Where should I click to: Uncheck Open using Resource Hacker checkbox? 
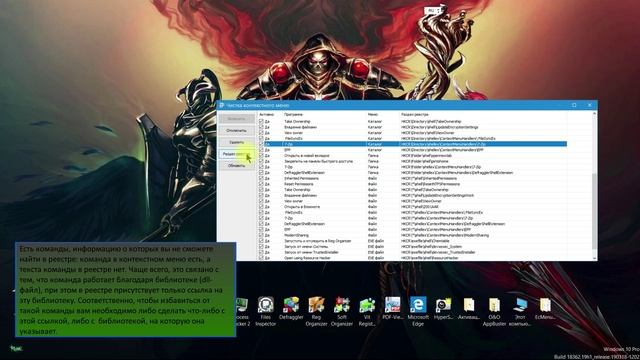pos(261,258)
